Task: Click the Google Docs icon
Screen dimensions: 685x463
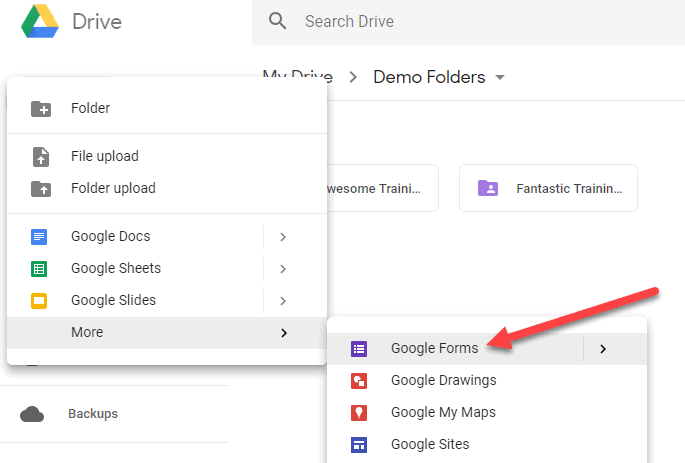Action: pos(39,237)
